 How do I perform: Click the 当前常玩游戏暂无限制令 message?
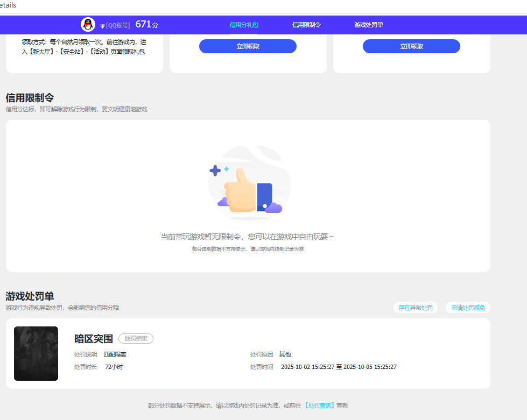tap(248, 237)
